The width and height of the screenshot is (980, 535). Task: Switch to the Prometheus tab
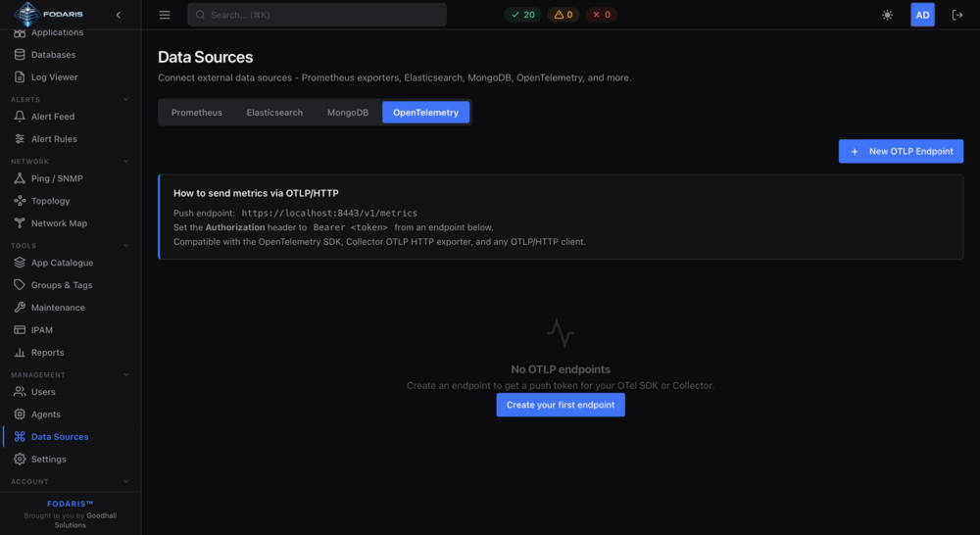pos(197,113)
